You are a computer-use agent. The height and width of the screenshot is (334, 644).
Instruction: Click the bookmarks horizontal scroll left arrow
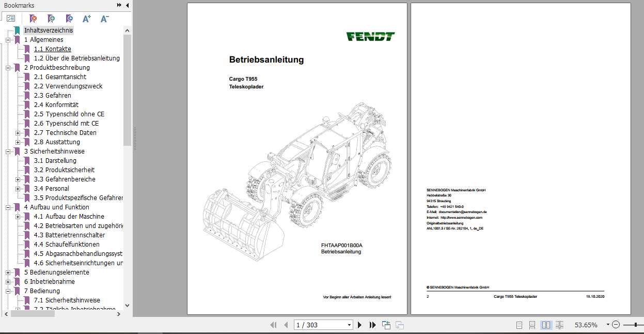[7, 313]
